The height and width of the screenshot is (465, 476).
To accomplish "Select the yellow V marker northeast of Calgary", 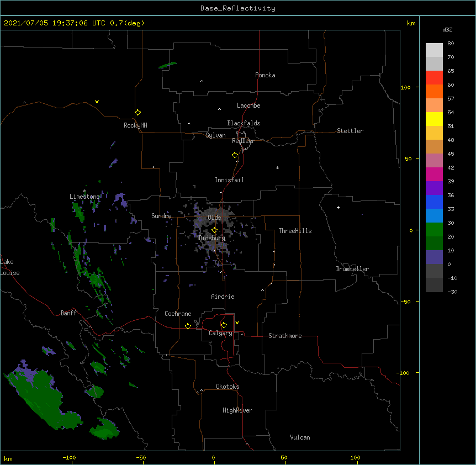I will pos(237,323).
